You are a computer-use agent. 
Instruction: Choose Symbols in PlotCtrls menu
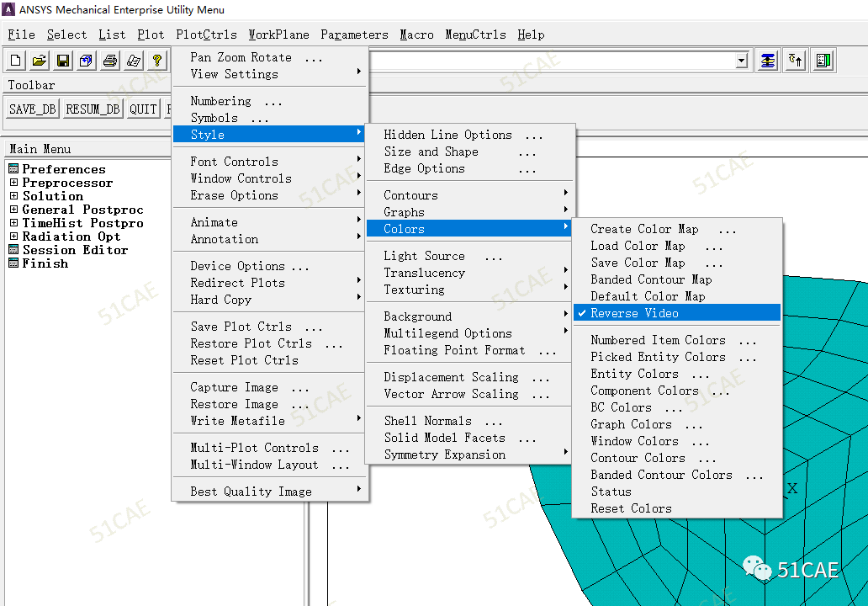coord(270,118)
